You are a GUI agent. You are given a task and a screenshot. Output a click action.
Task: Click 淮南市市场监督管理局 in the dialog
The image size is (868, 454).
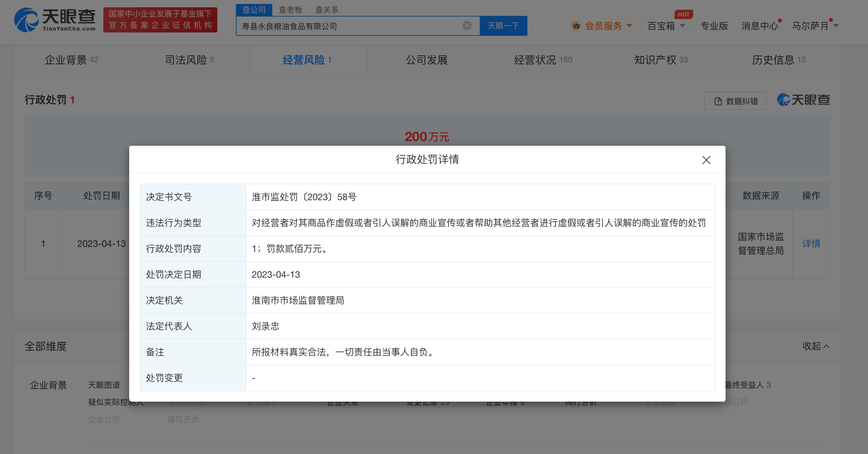298,300
